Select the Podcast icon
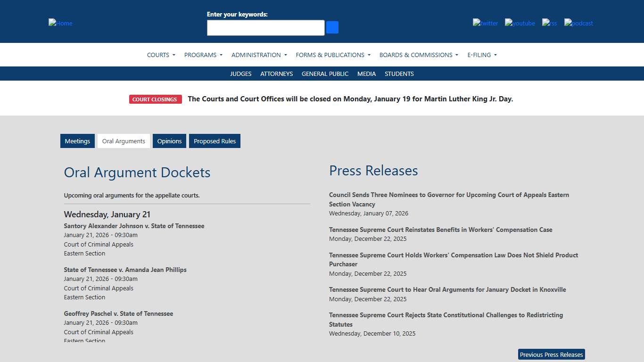This screenshot has height=362, width=644. coord(578,23)
